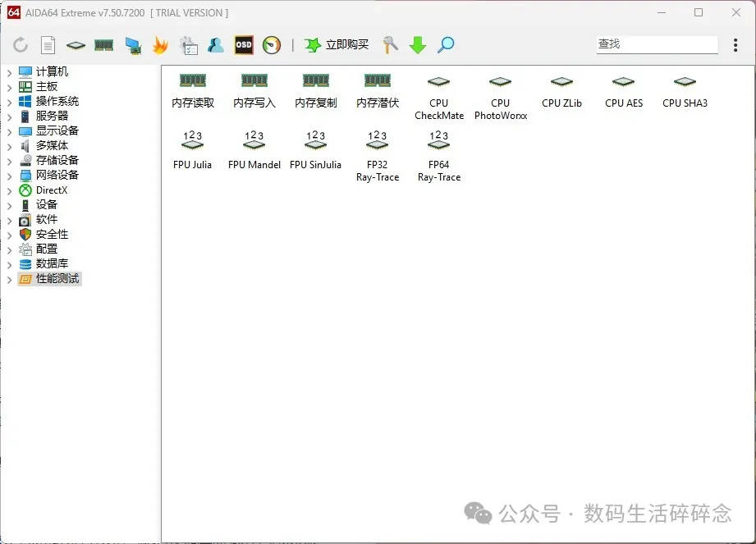756x544 pixels.
Task: Expand the 网络设备 tree node arrow
Action: pos(9,176)
